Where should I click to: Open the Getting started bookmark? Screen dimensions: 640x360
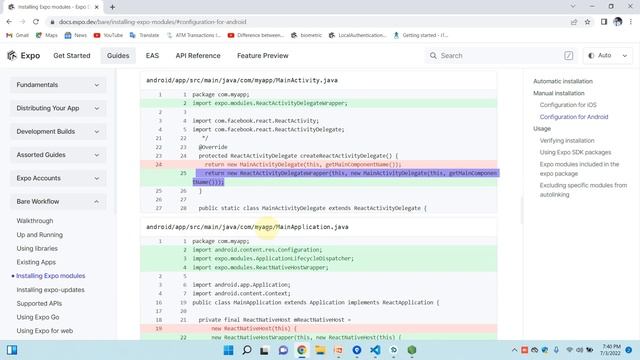pos(420,35)
